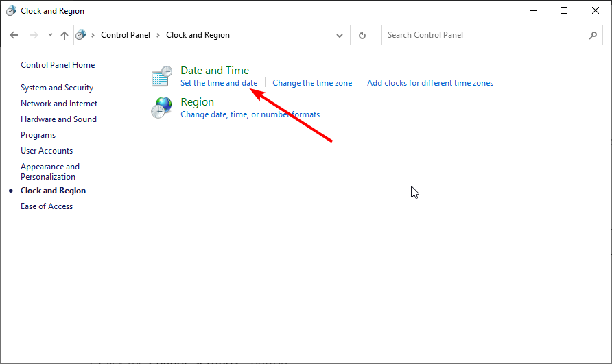Open the Region heading link

[197, 102]
